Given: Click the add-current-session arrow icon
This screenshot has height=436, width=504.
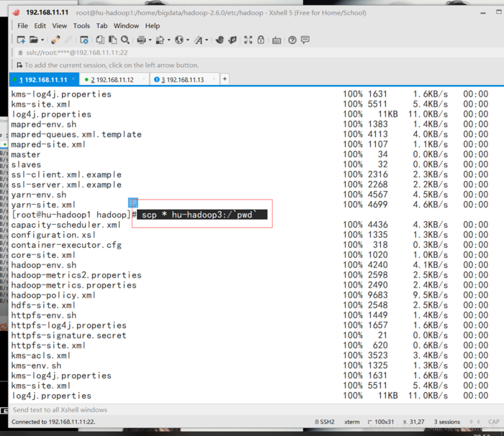Looking at the screenshot, I should point(19,66).
